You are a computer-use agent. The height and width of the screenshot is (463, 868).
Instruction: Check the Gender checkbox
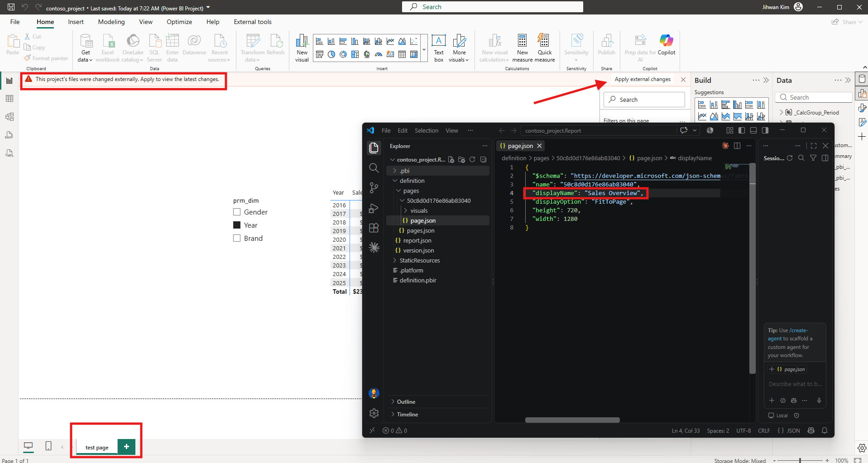click(237, 212)
